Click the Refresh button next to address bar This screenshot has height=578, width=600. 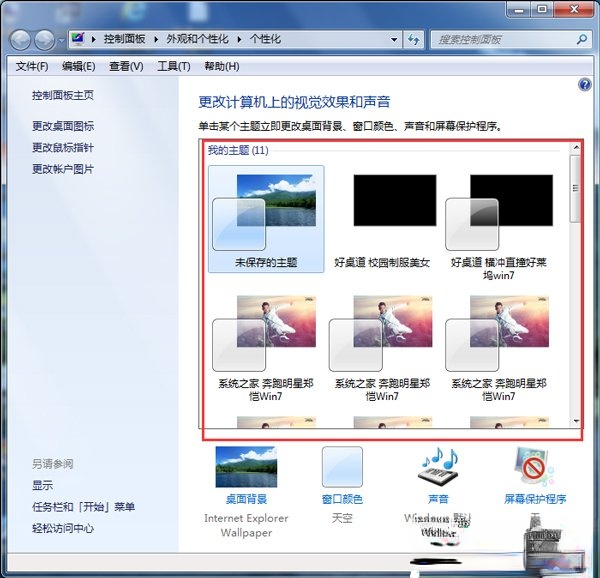413,39
